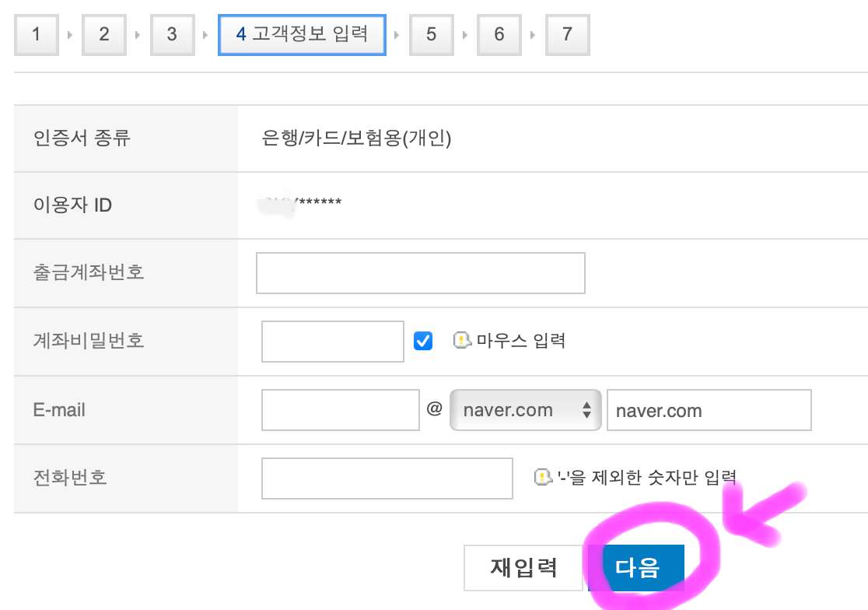Click the stepper arrows on the naver.com dropdown
Viewport: 868px width, 610px height.
tap(586, 409)
